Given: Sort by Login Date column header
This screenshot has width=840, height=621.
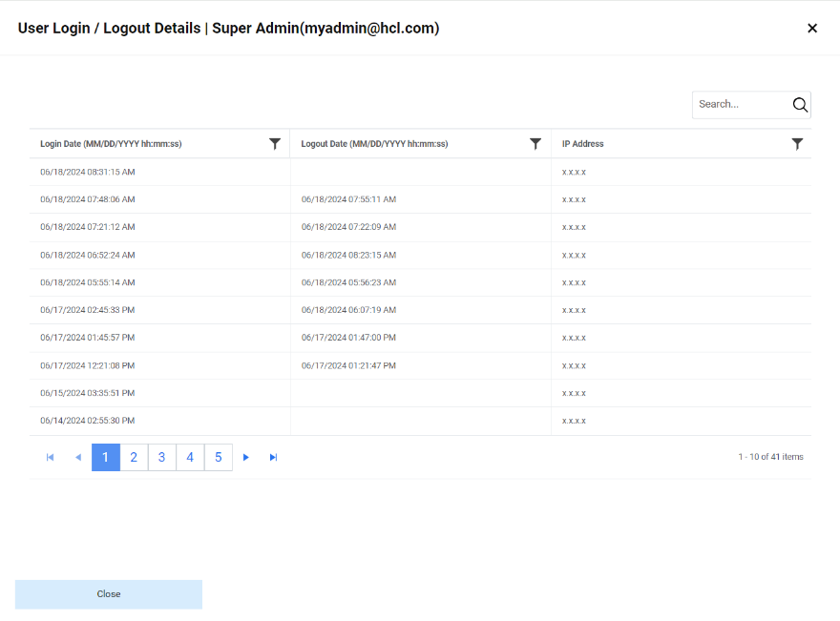Looking at the screenshot, I should pyautogui.click(x=111, y=144).
